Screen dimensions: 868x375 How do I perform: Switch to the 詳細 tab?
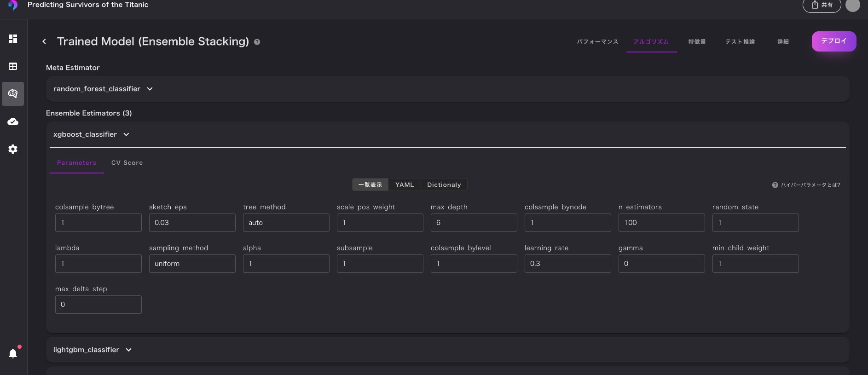click(x=783, y=42)
